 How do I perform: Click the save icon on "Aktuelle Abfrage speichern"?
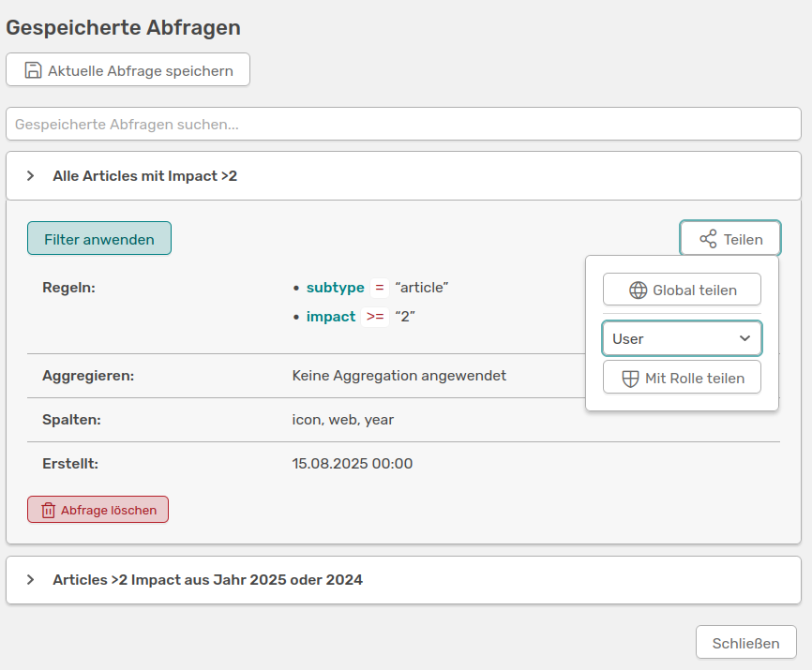pyautogui.click(x=34, y=68)
